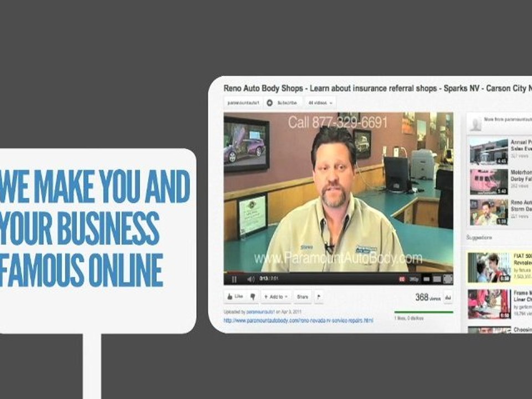Subscribe to the paramountauto1 channel
This screenshot has height=399, width=532.
click(x=283, y=103)
